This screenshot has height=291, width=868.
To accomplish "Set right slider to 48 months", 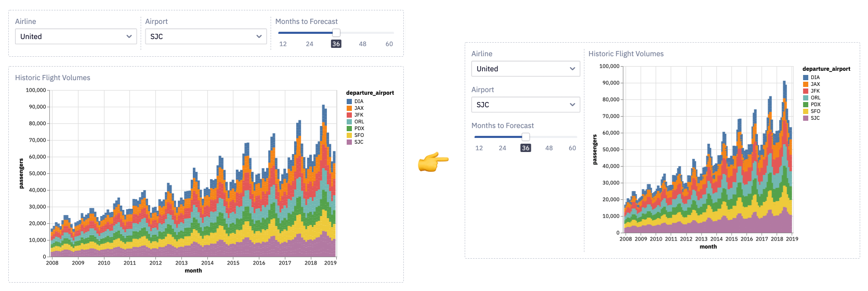I will [x=549, y=148].
